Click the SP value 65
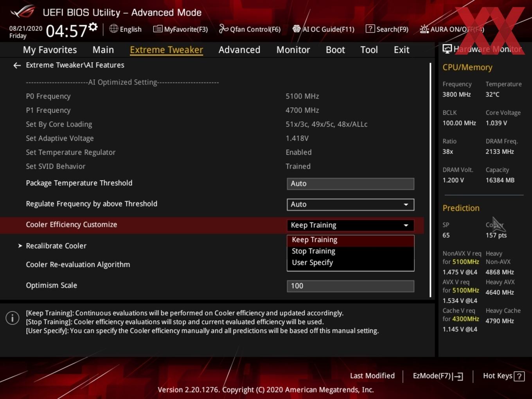Viewport: 532px width, 399px height. click(x=446, y=235)
